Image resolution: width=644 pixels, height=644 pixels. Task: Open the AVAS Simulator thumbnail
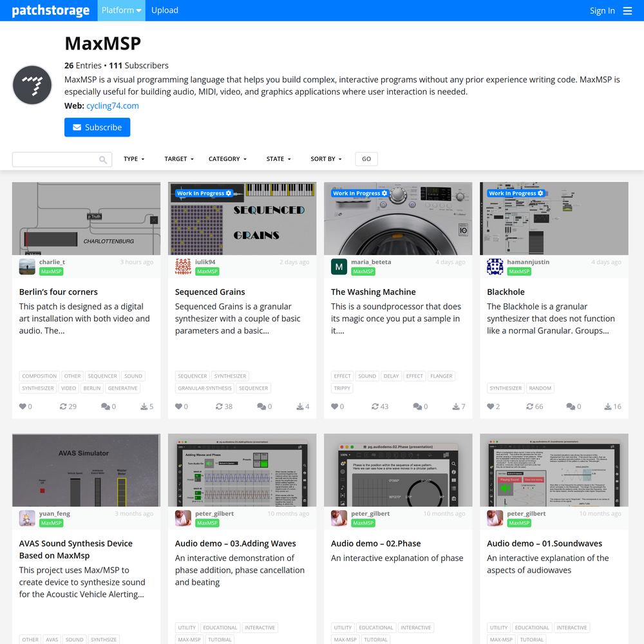point(86,470)
